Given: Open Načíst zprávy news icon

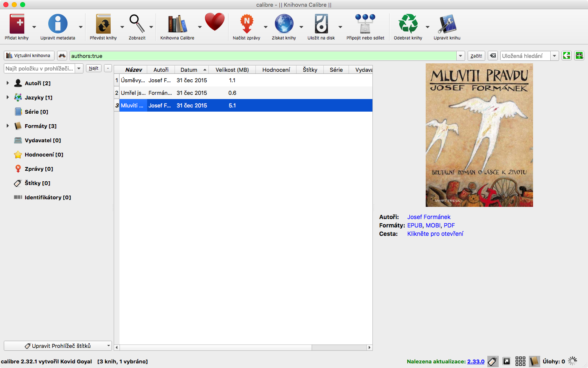Looking at the screenshot, I should [x=247, y=24].
